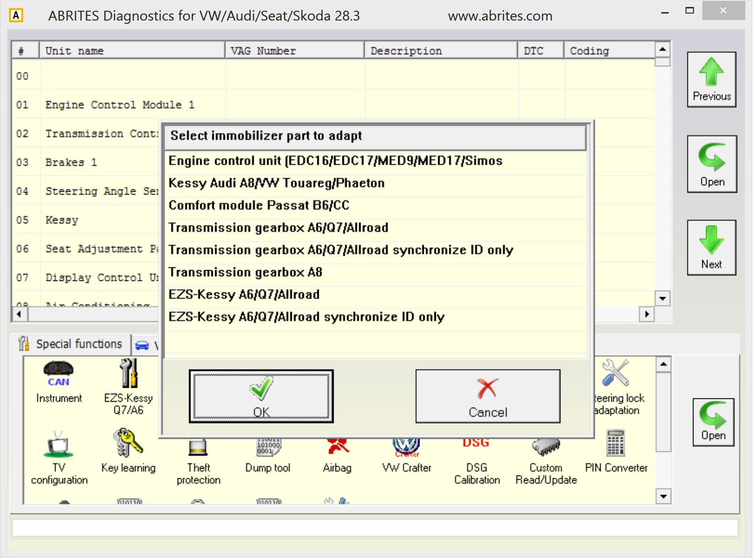Confirm selection with the OK button
This screenshot has height=558, width=756.
point(261,397)
